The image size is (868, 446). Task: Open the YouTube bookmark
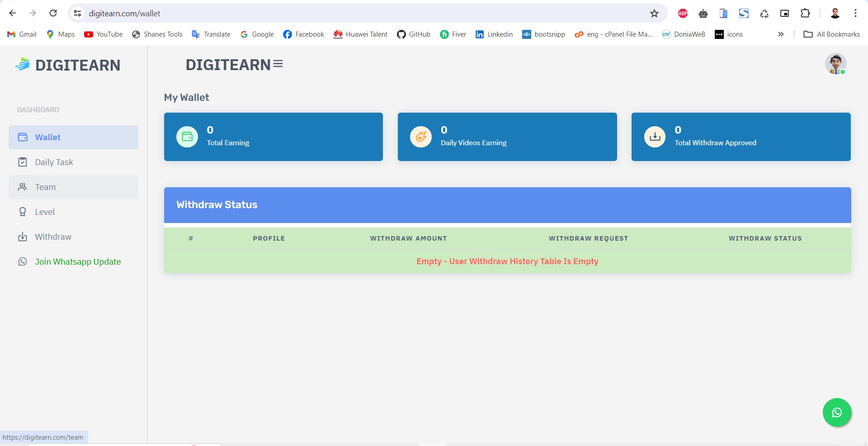point(104,34)
